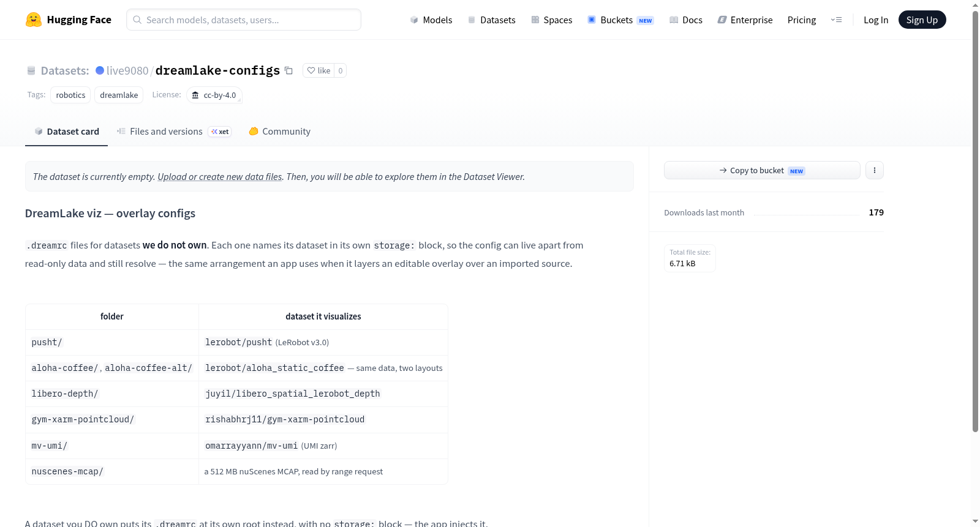
Task: Switch to the Community tab
Action: point(280,132)
